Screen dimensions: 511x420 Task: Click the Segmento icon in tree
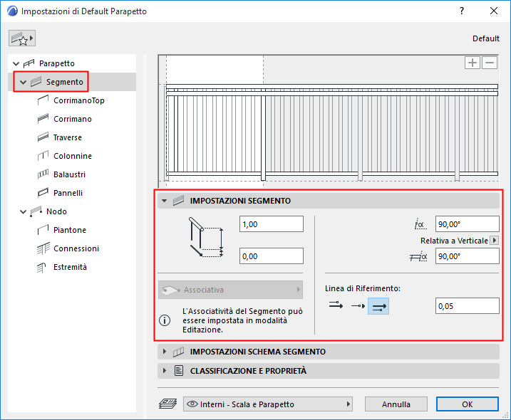click(x=36, y=82)
